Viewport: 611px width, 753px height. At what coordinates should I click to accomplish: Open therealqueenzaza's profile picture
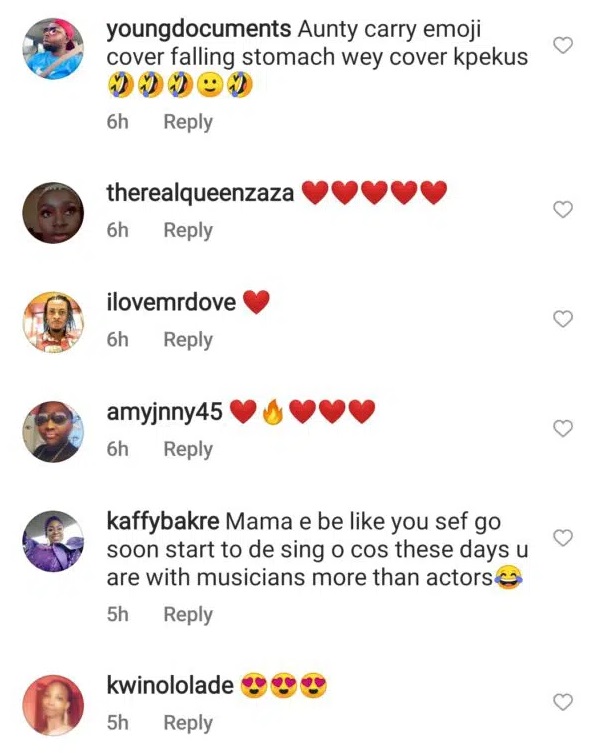click(x=52, y=212)
